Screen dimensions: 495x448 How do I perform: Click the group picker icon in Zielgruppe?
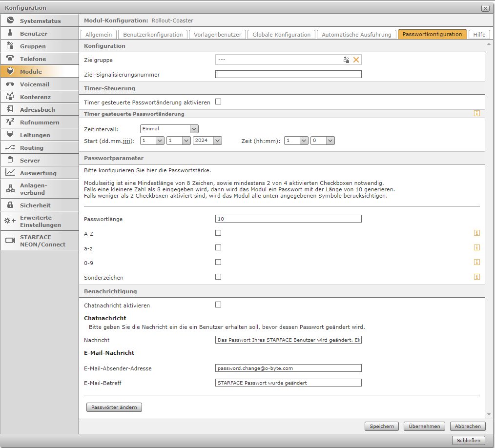(x=346, y=60)
